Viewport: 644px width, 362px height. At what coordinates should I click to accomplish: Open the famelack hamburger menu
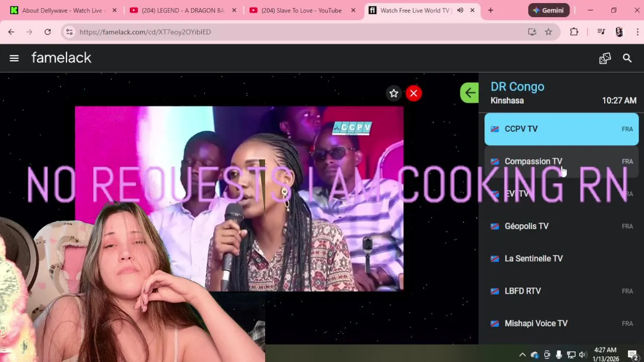pos(14,58)
